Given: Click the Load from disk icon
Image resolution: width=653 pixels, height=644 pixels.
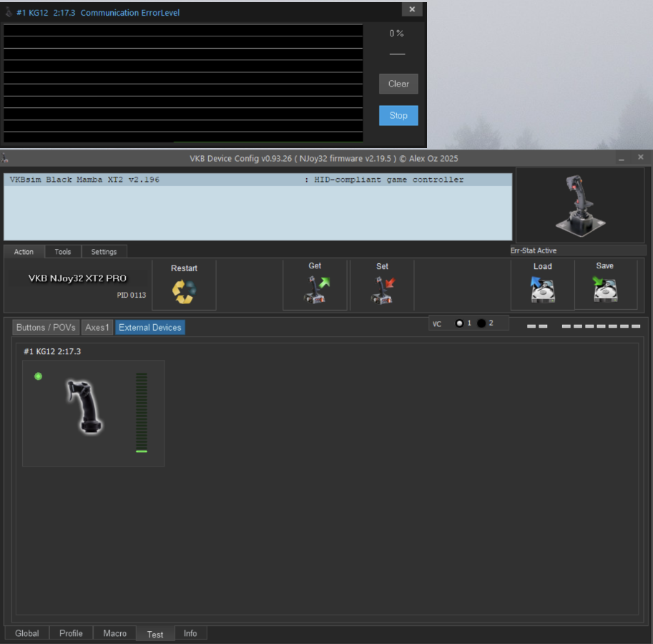Looking at the screenshot, I should coord(543,289).
